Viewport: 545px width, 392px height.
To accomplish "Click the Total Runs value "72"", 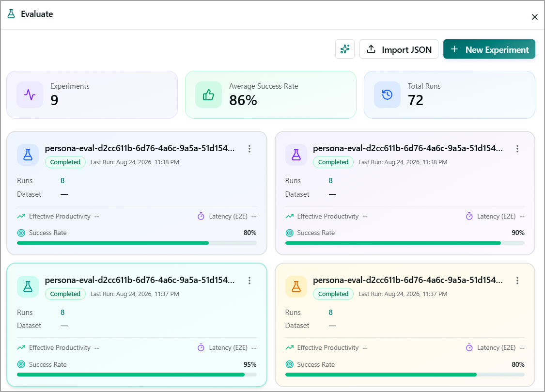I will pos(416,100).
